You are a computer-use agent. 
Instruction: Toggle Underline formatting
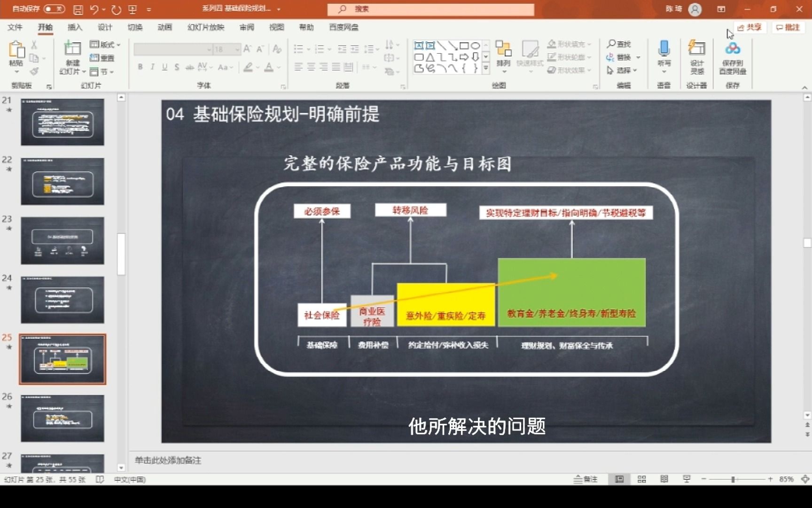(164, 67)
